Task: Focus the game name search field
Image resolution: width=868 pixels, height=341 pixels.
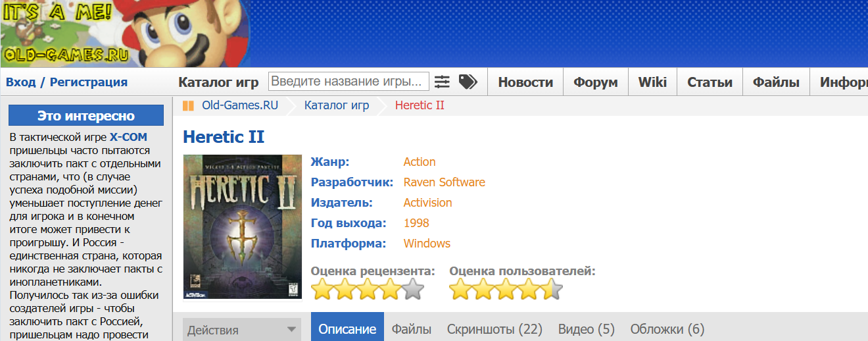Action: tap(349, 82)
